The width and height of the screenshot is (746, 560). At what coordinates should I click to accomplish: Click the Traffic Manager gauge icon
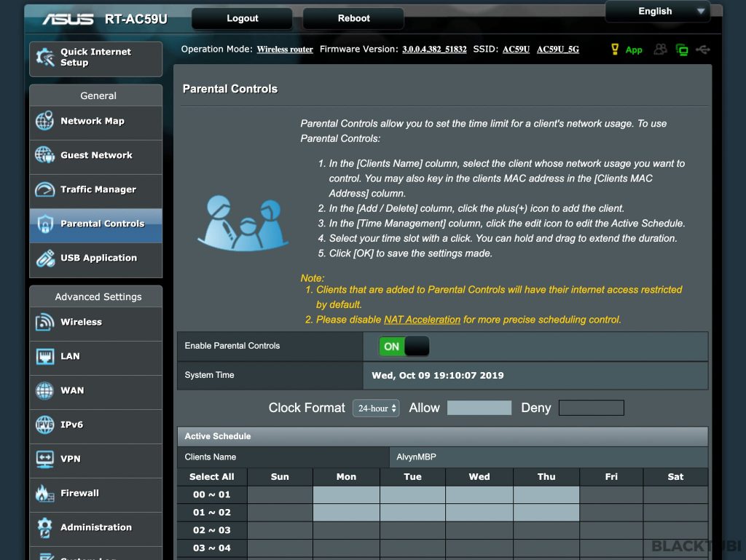click(44, 189)
